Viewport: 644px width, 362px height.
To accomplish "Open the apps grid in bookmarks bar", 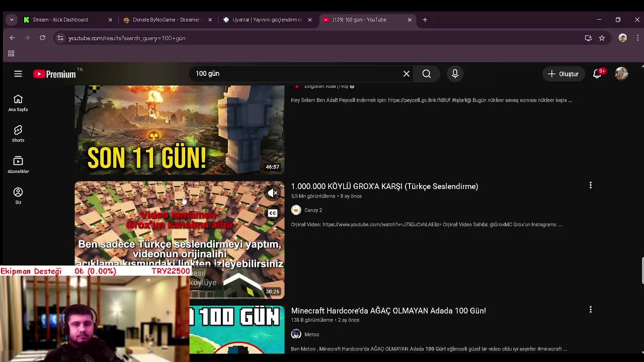I will tap(11, 54).
